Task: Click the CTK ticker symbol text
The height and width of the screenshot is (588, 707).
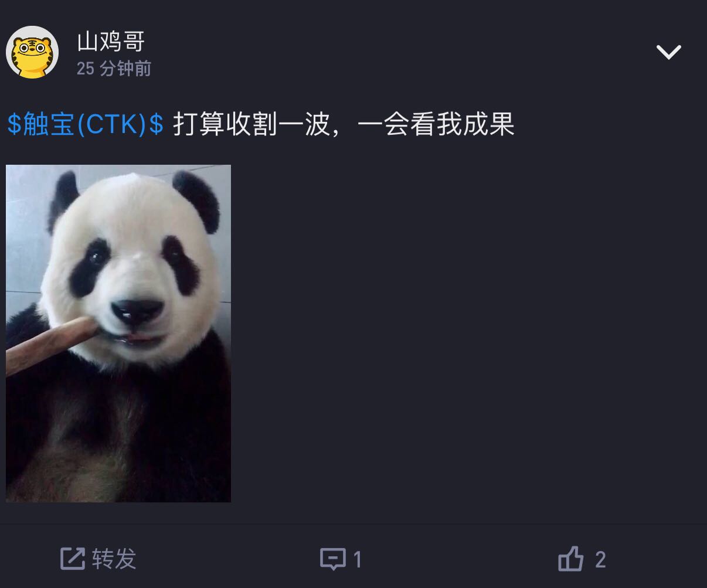Action: pyautogui.click(x=111, y=125)
